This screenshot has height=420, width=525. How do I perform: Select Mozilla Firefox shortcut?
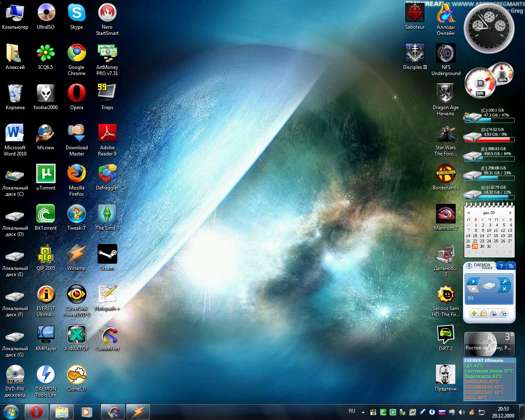[77, 180]
